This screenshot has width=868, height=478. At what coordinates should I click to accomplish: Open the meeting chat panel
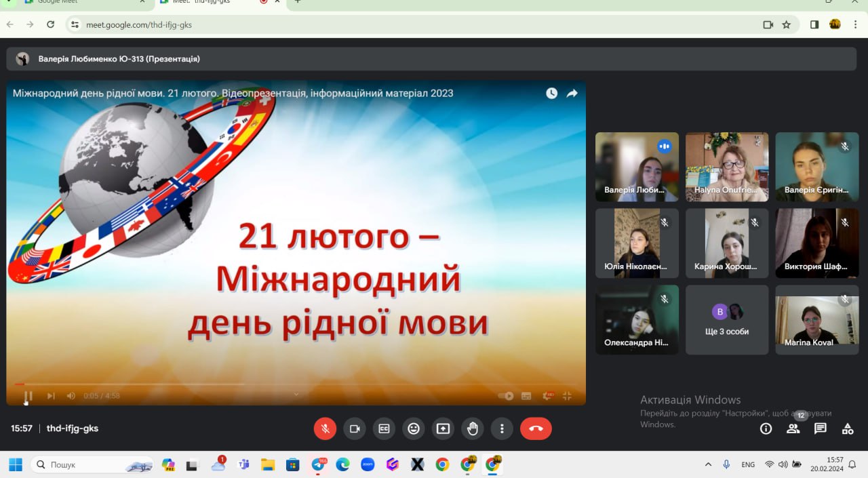pyautogui.click(x=820, y=429)
